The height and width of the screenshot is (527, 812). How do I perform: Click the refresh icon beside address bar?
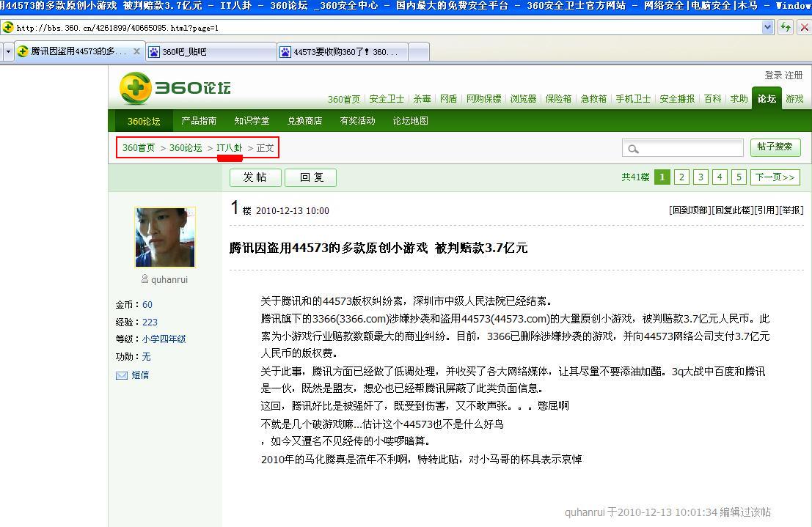tap(786, 27)
